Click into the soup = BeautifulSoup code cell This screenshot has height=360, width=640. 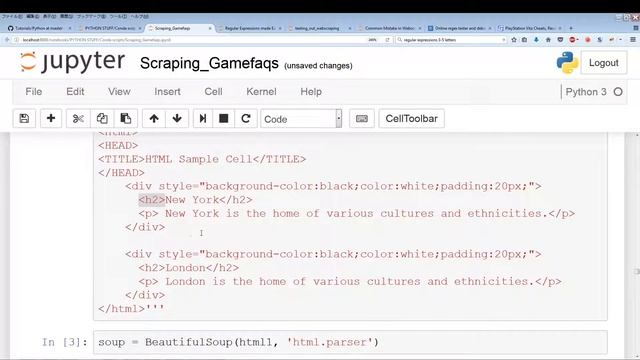pos(350,342)
